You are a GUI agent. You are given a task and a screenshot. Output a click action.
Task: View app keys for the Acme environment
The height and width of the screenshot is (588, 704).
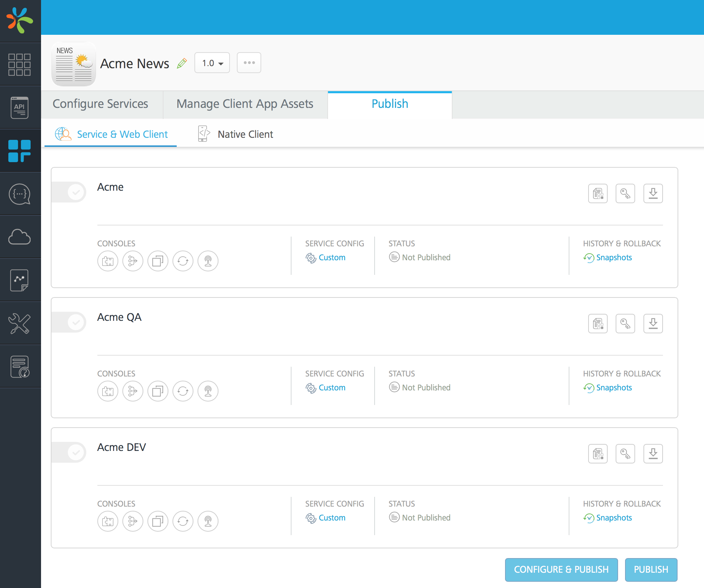point(625,193)
